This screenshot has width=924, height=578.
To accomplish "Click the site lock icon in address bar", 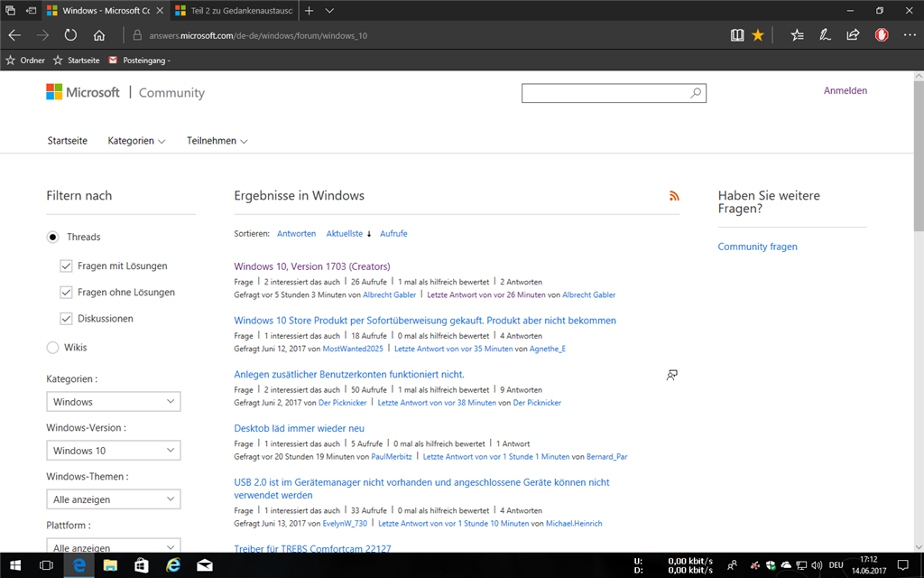I will tap(137, 35).
